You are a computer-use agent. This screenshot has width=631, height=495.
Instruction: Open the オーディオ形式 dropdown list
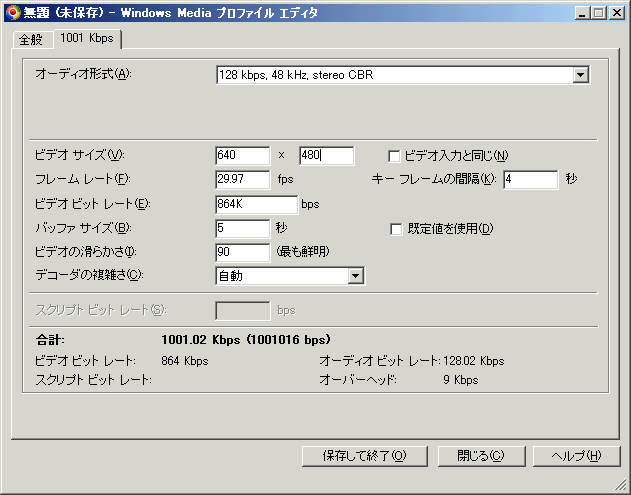(580, 75)
